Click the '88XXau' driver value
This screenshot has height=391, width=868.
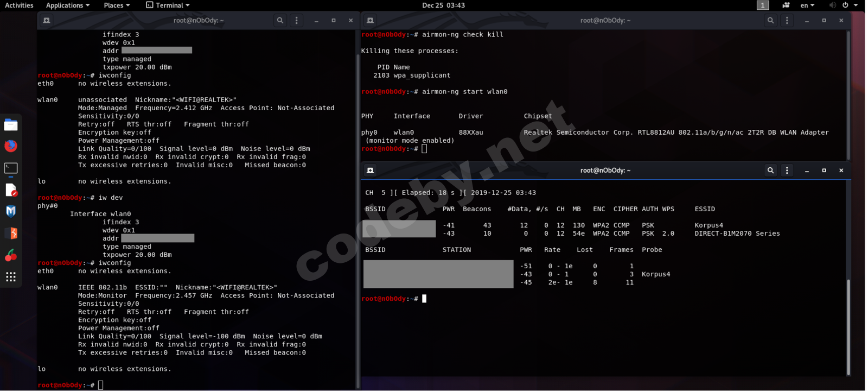point(471,133)
